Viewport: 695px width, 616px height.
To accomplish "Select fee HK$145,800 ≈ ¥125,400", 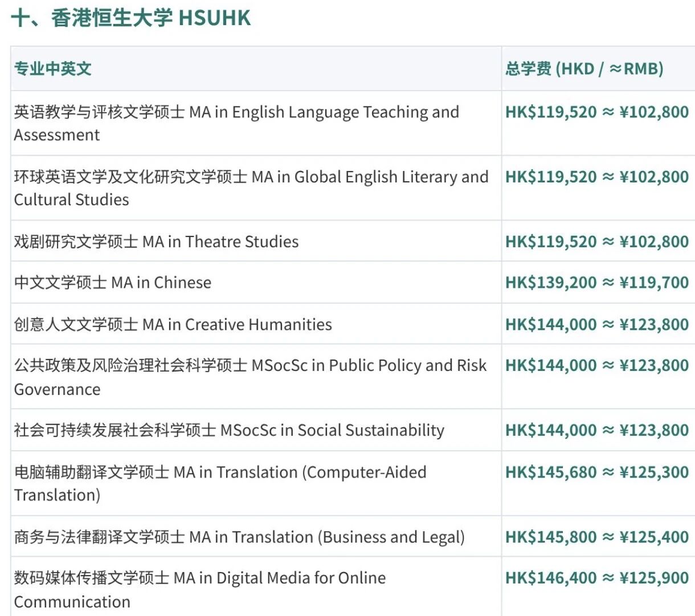I will coord(597,537).
